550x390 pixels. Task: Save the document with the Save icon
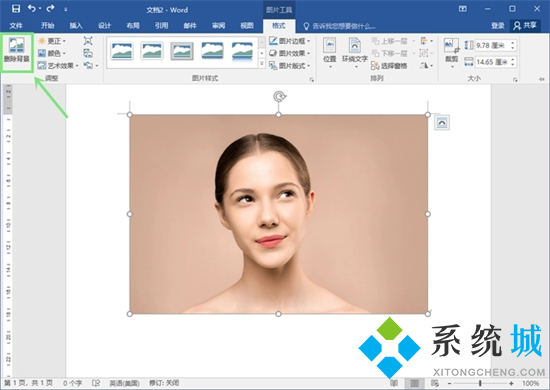point(16,9)
